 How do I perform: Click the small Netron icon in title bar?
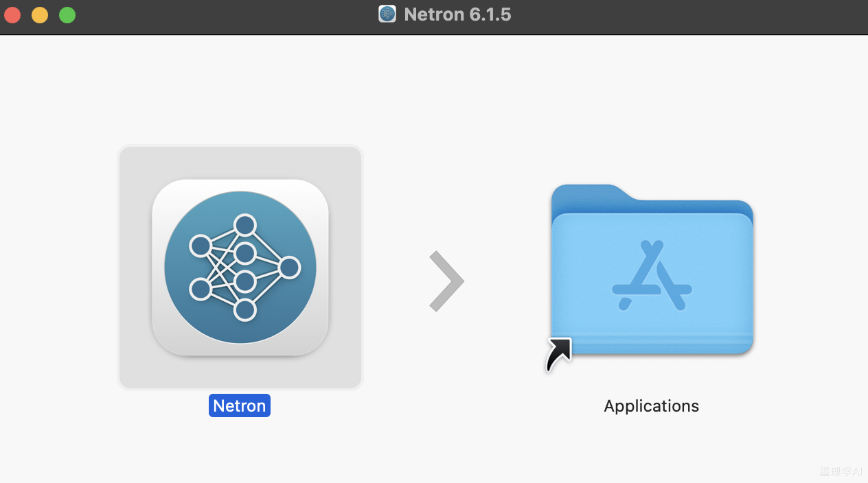coord(387,14)
